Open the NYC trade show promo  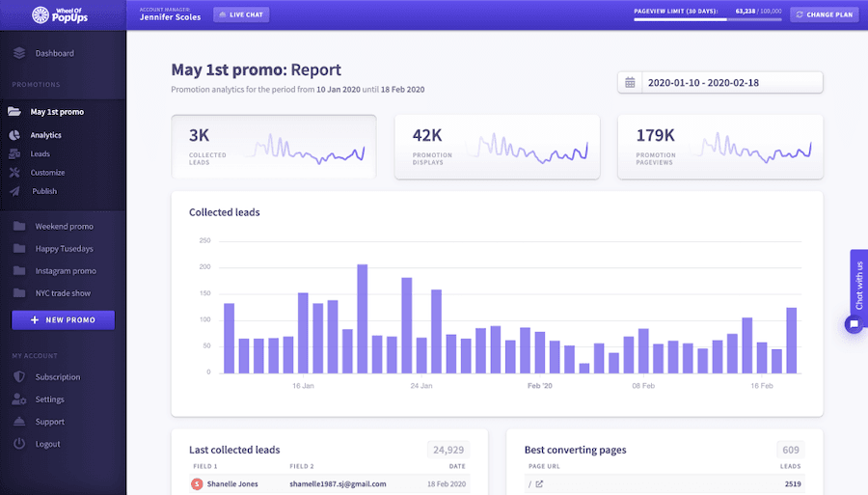point(63,293)
